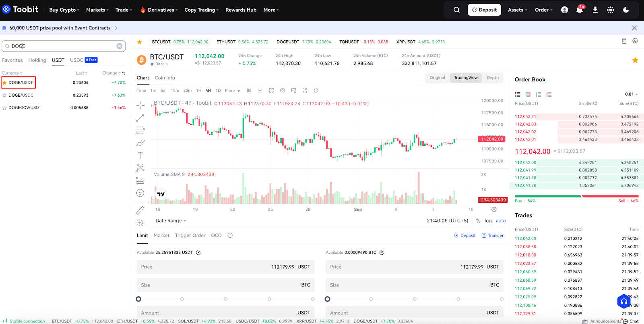The image size is (644, 324).
Task: Enter fullscreen chart mode
Action: 305,90
